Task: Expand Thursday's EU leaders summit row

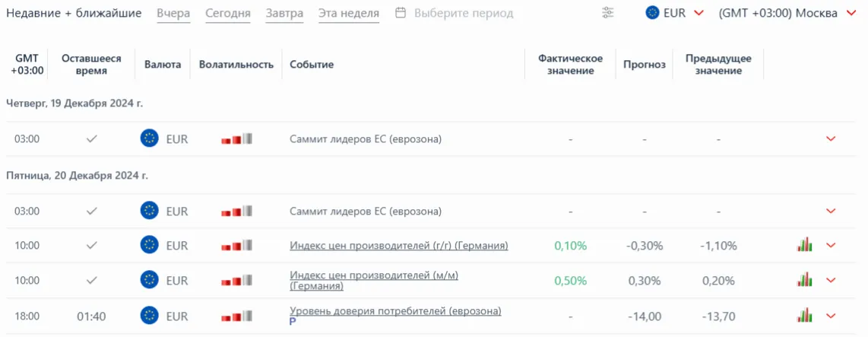Action: [831, 138]
